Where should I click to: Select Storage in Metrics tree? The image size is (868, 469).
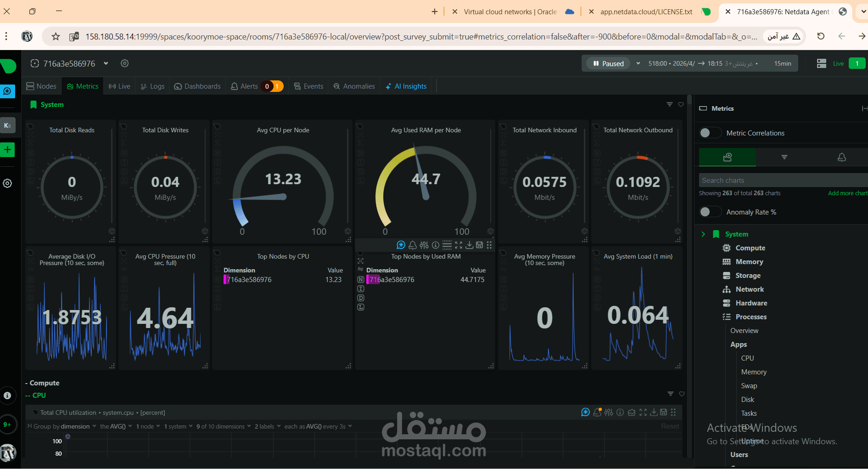click(748, 276)
